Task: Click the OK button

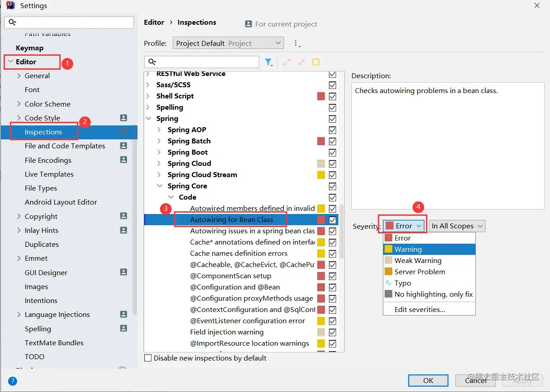Action: coord(428,380)
